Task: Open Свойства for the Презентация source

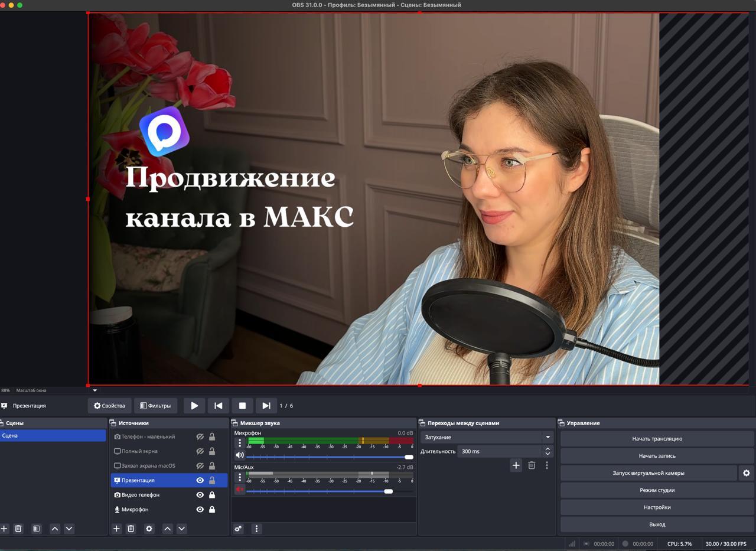Action: pos(109,405)
